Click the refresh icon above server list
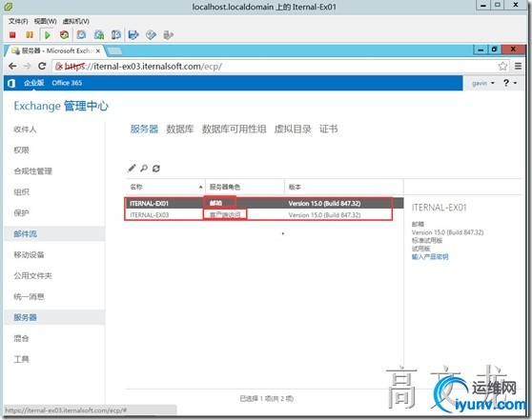Screen dimensions: 532x420 point(156,169)
